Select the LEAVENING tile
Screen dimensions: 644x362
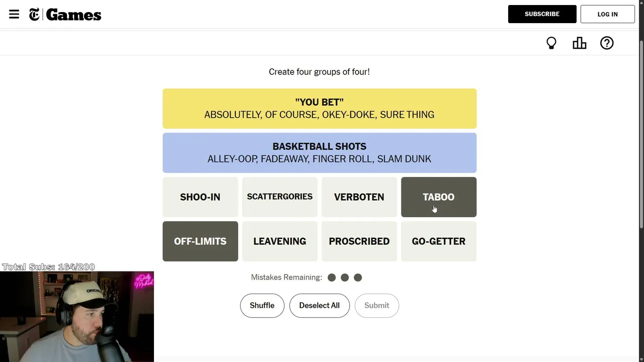click(x=280, y=241)
